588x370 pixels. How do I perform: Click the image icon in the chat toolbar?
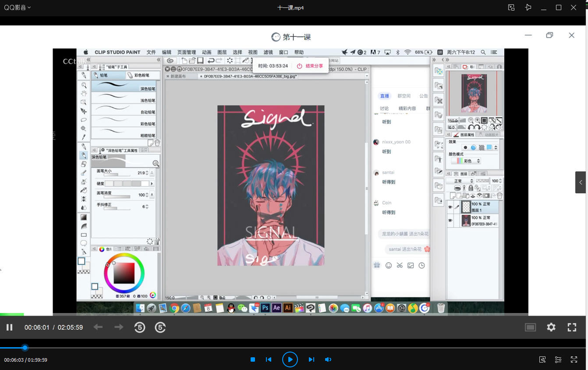point(411,265)
